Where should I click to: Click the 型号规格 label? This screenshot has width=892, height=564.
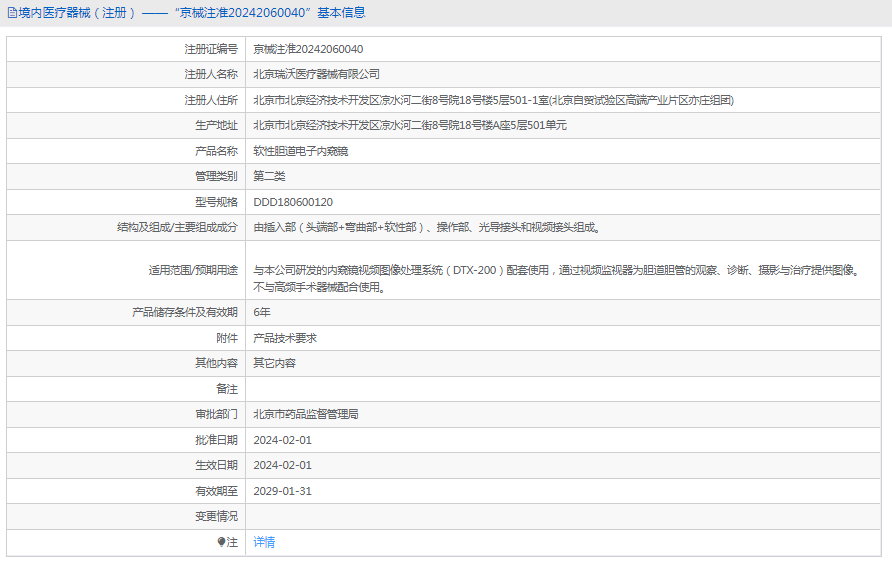216,202
